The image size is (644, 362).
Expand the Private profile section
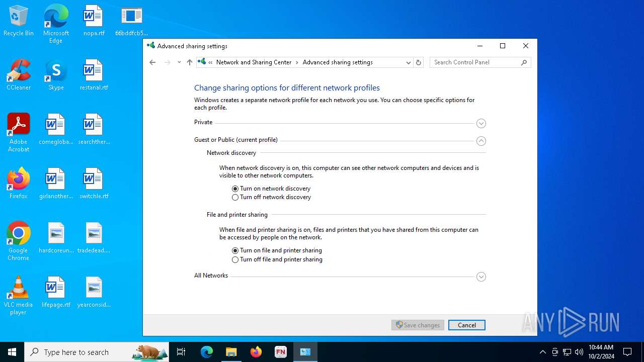point(481,123)
